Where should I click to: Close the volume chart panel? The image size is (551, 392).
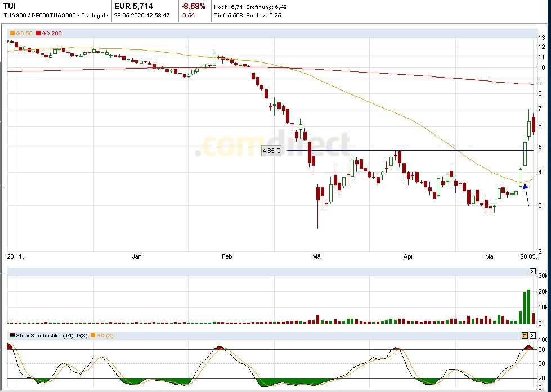coord(532,272)
